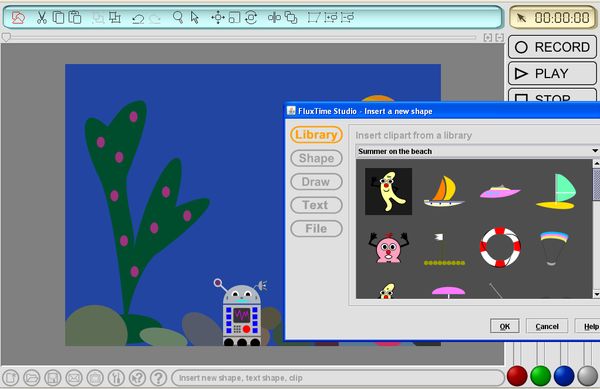
Task: Click the mirror flip shape icon
Action: [x=274, y=18]
